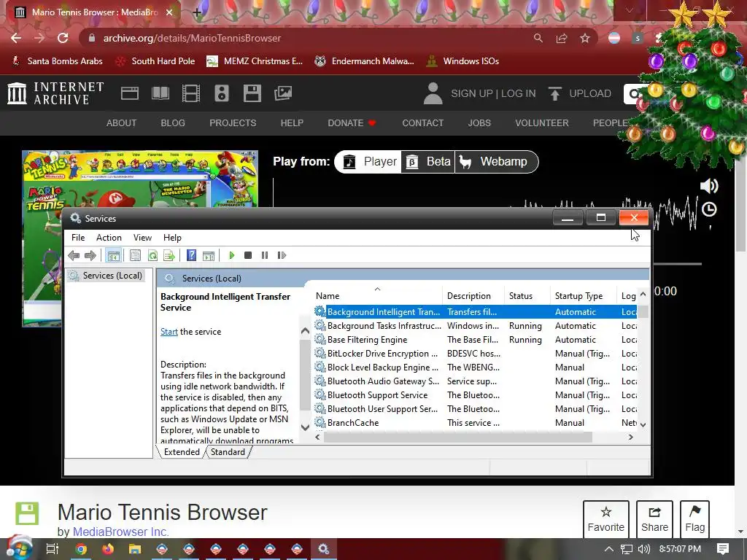Viewport: 747px width, 560px height.
Task: Bookmark this page with the star icon
Action: (585, 38)
